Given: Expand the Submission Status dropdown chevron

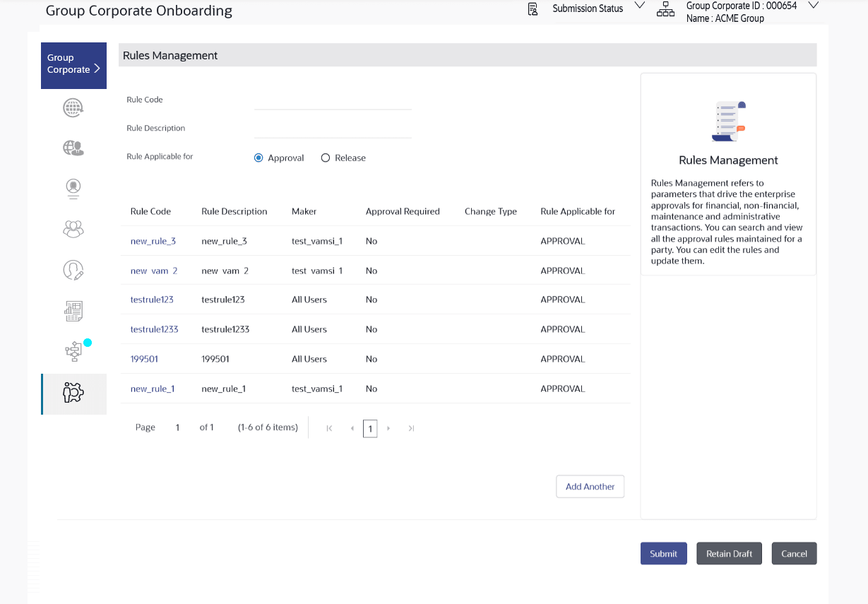Looking at the screenshot, I should pyautogui.click(x=640, y=6).
